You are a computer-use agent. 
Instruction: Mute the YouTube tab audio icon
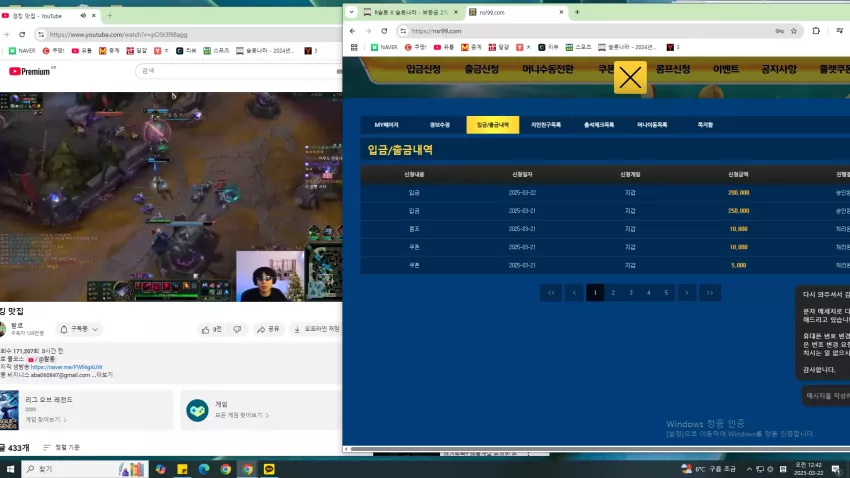click(83, 16)
